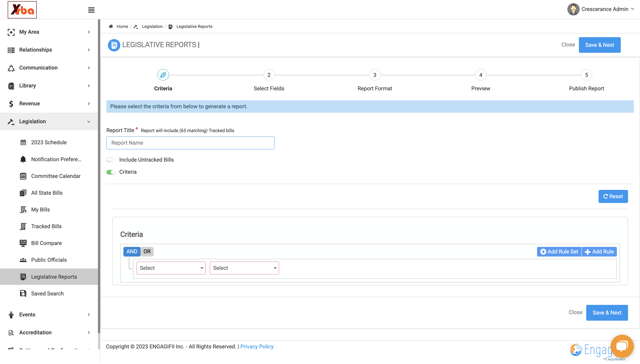Click the Legislative Reports header document icon
Screen dimensions: 640x364
point(114,45)
